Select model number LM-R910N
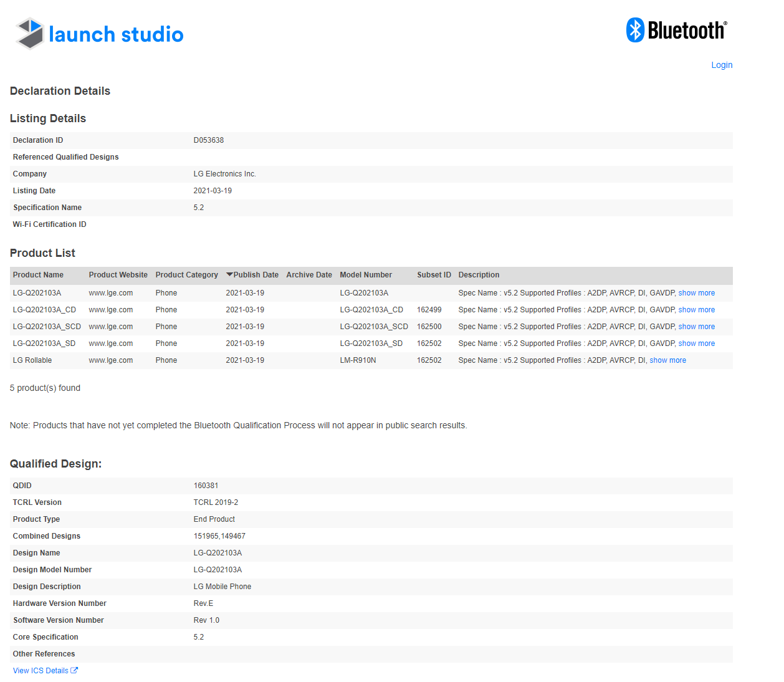Screen dimensions: 784x682 point(358,360)
